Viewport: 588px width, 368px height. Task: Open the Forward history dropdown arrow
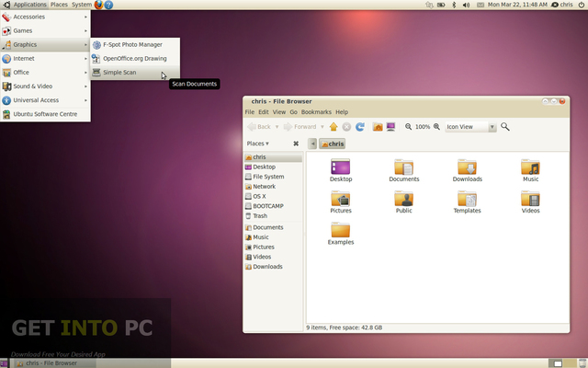coord(322,127)
